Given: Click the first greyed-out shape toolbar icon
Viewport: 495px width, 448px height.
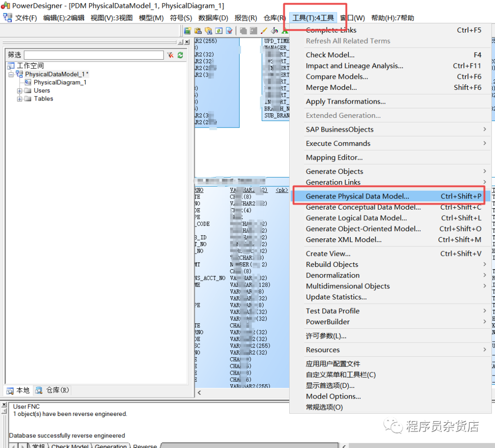Looking at the screenshot, I should (243, 31).
